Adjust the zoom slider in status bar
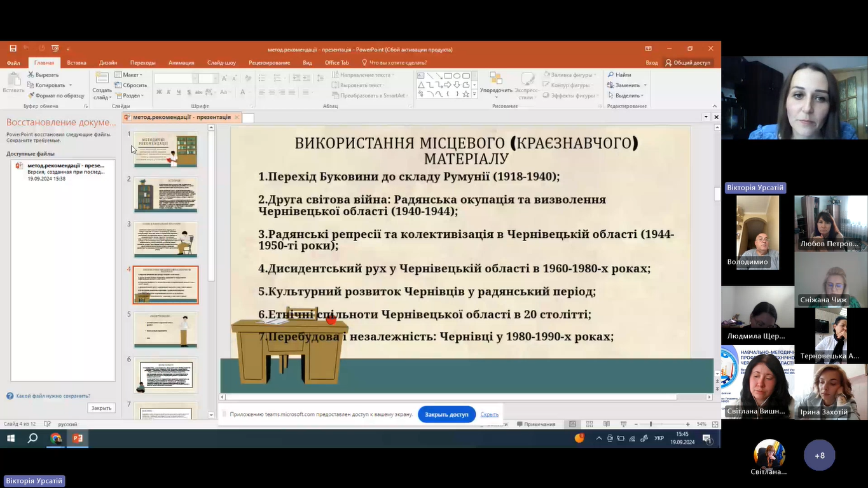 pos(651,424)
